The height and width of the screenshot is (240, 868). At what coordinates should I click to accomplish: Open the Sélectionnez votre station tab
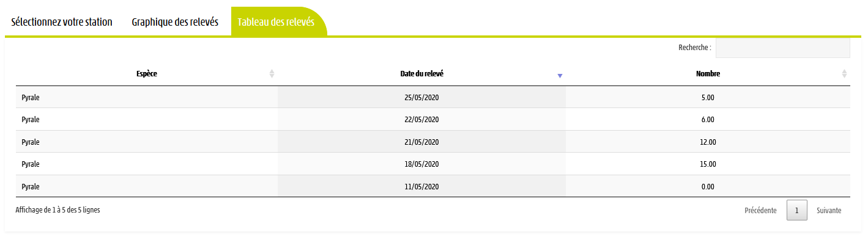(62, 22)
